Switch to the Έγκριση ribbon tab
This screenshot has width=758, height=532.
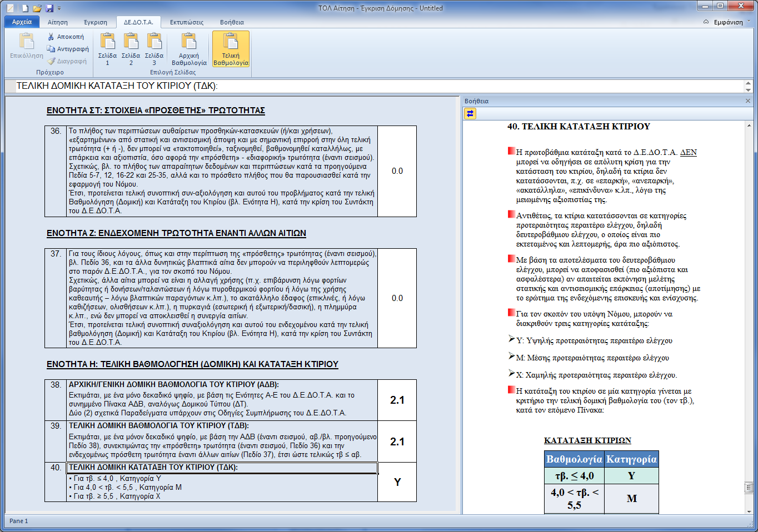click(96, 22)
